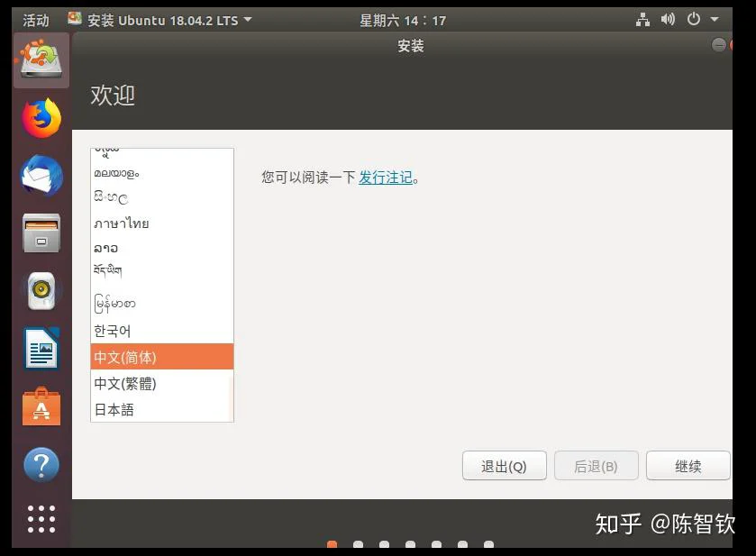Open the 发行注记 release notes link

coord(386,178)
